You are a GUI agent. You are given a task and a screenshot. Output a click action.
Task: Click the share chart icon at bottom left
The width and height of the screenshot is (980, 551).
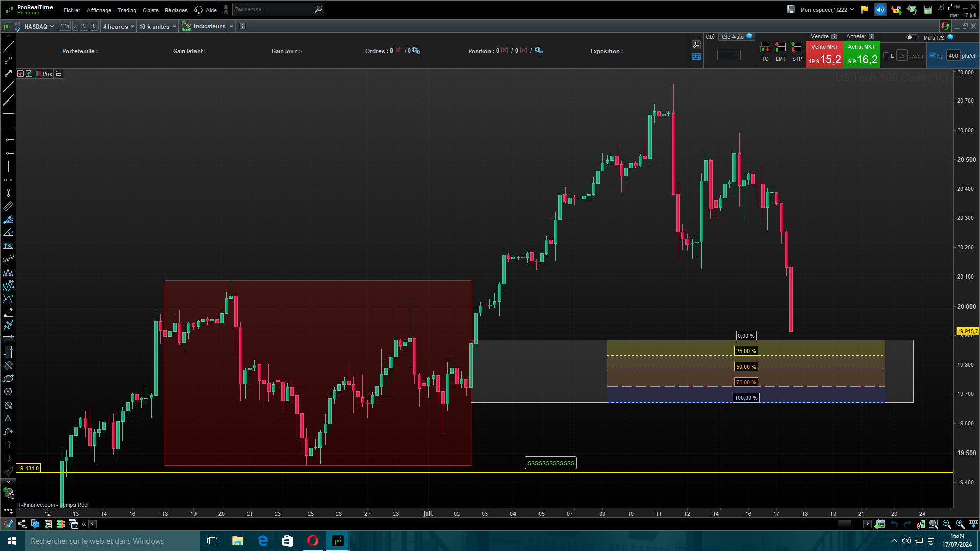22,524
